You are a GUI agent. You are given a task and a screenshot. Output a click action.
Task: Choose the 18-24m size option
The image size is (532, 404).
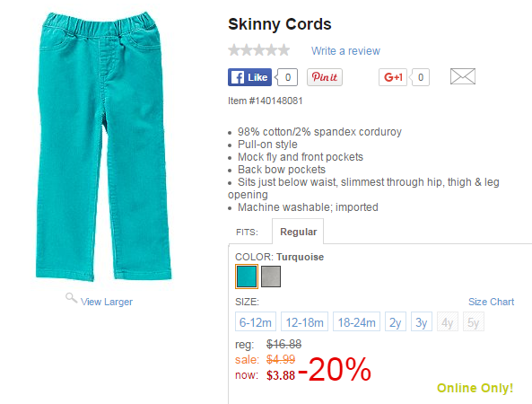click(x=356, y=321)
